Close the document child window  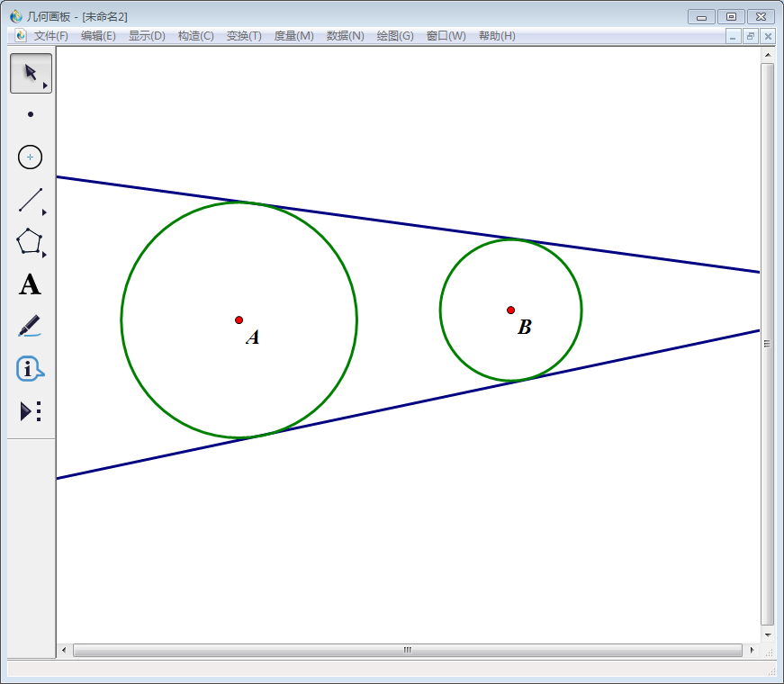pos(768,36)
